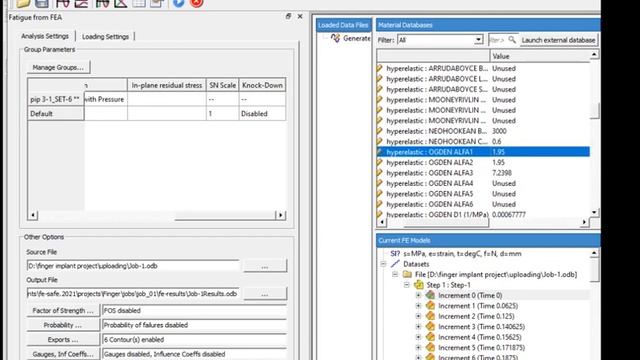This screenshot has height=360, width=640.
Task: Close the Fatigue from FEA panel
Action: 300,16
